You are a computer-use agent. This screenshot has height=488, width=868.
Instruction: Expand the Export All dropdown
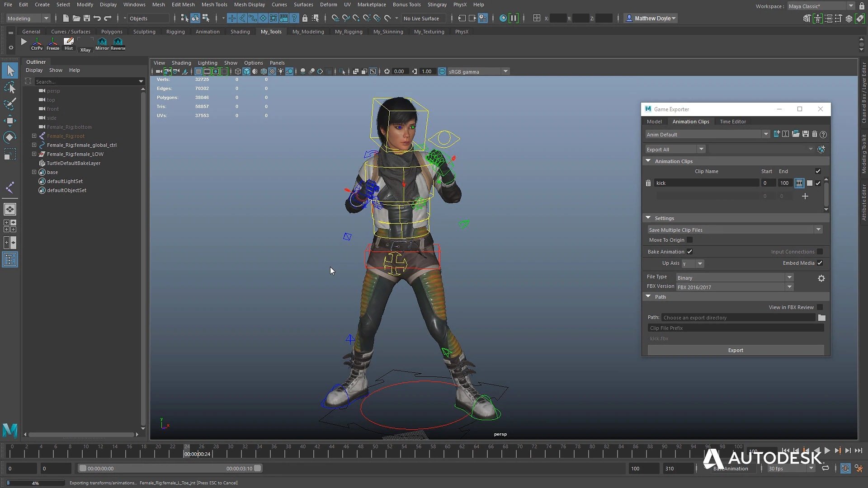[700, 148]
